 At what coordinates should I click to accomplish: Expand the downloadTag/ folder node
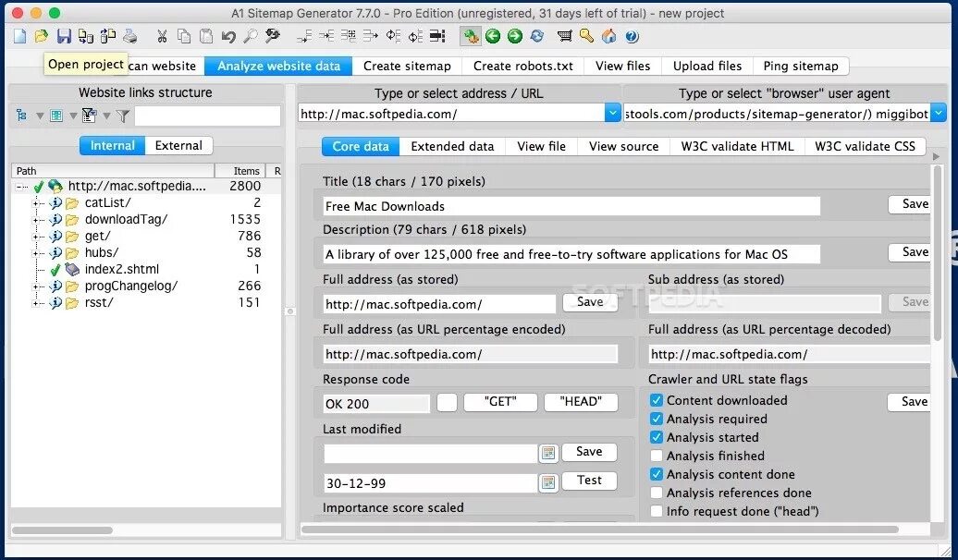coord(37,219)
